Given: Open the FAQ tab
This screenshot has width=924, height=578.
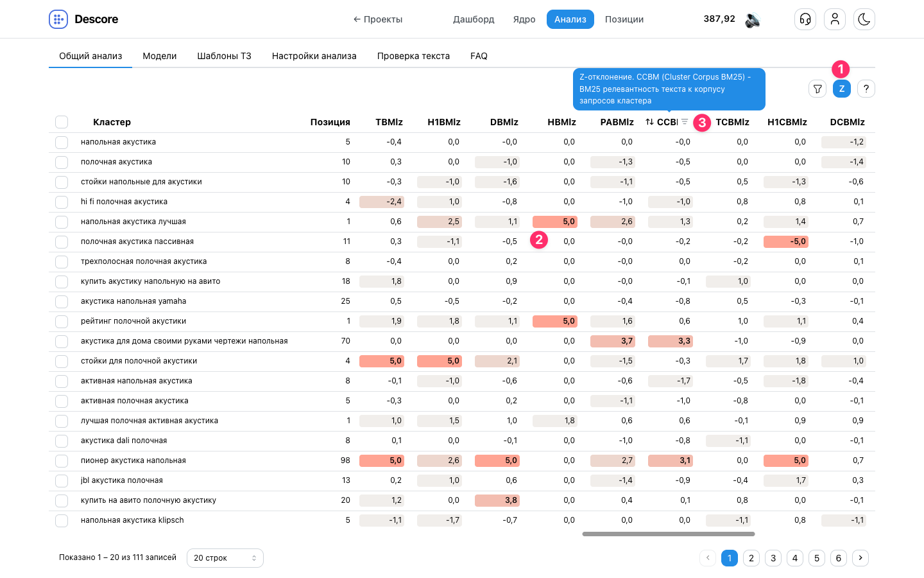Looking at the screenshot, I should click(479, 56).
